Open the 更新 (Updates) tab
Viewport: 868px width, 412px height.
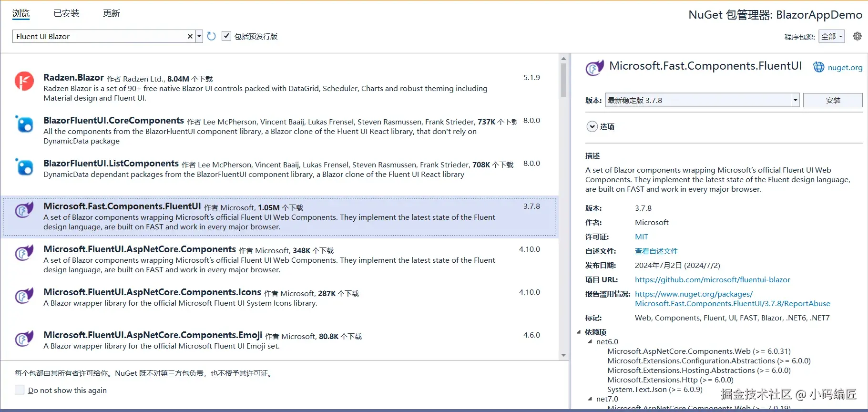(x=112, y=13)
